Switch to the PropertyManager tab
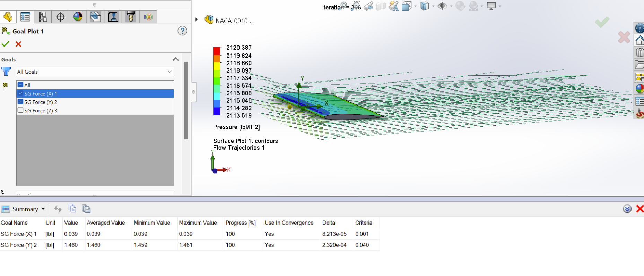 [x=25, y=17]
